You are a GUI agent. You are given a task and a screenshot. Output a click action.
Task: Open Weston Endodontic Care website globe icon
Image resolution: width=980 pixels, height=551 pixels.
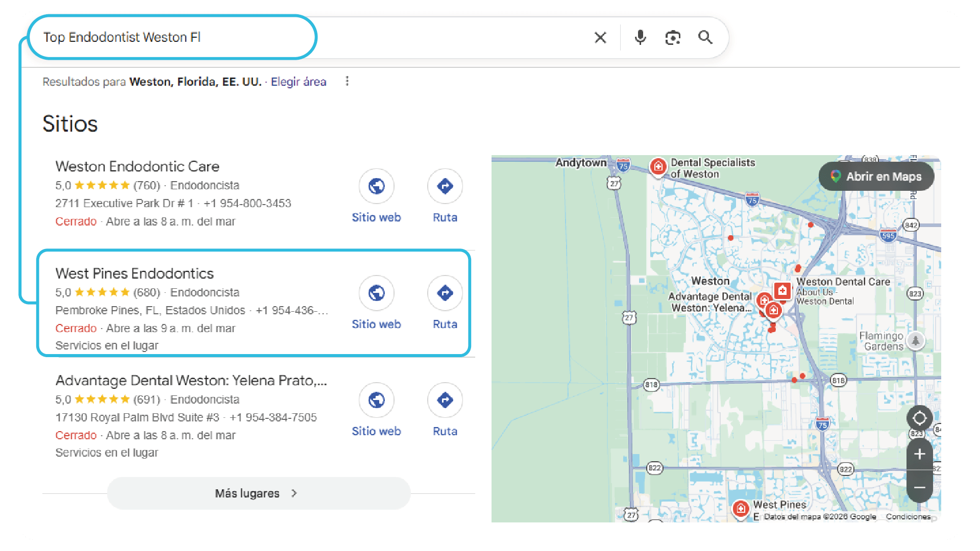pos(376,186)
